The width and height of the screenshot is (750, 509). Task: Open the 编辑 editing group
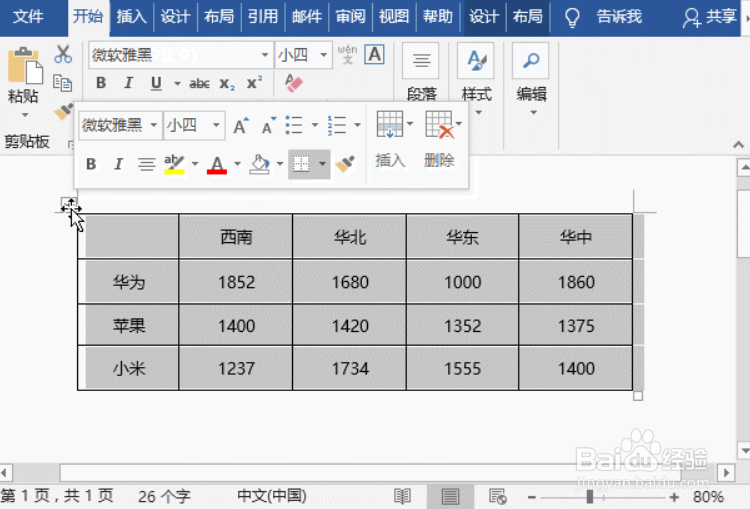[x=531, y=79]
